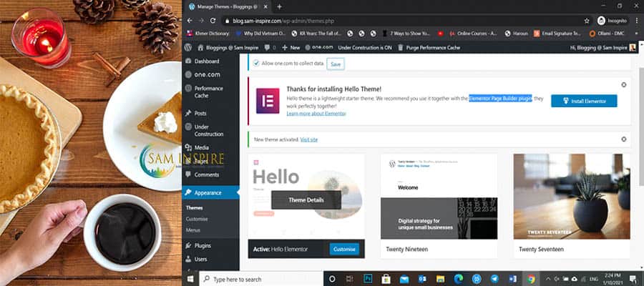Click Under Construction is ON notice
The image size is (644, 286).
click(x=365, y=48)
